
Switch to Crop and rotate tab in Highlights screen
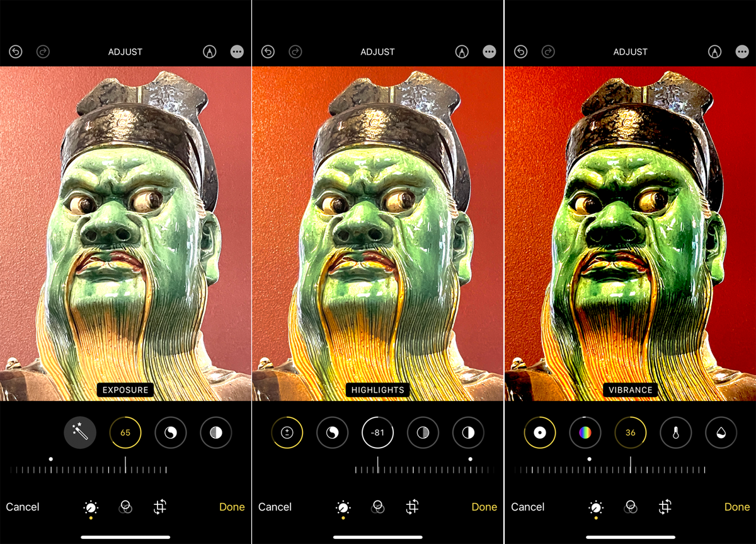point(412,507)
